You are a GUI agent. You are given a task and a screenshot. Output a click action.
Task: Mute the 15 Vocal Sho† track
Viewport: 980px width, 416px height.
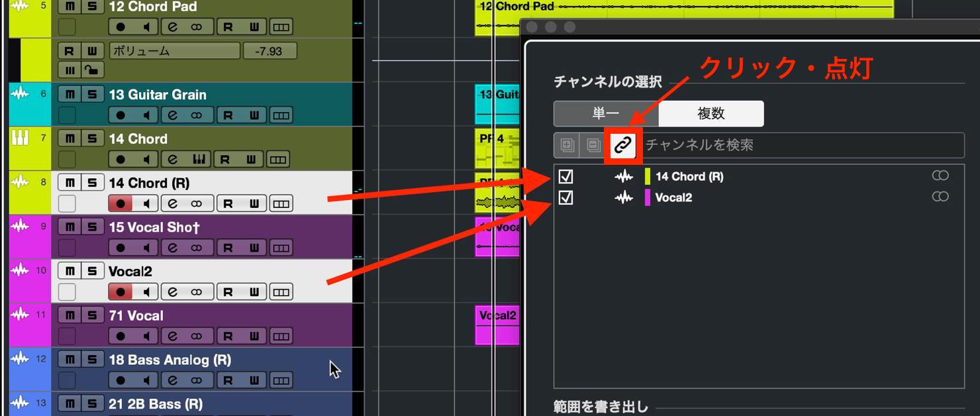[70, 227]
